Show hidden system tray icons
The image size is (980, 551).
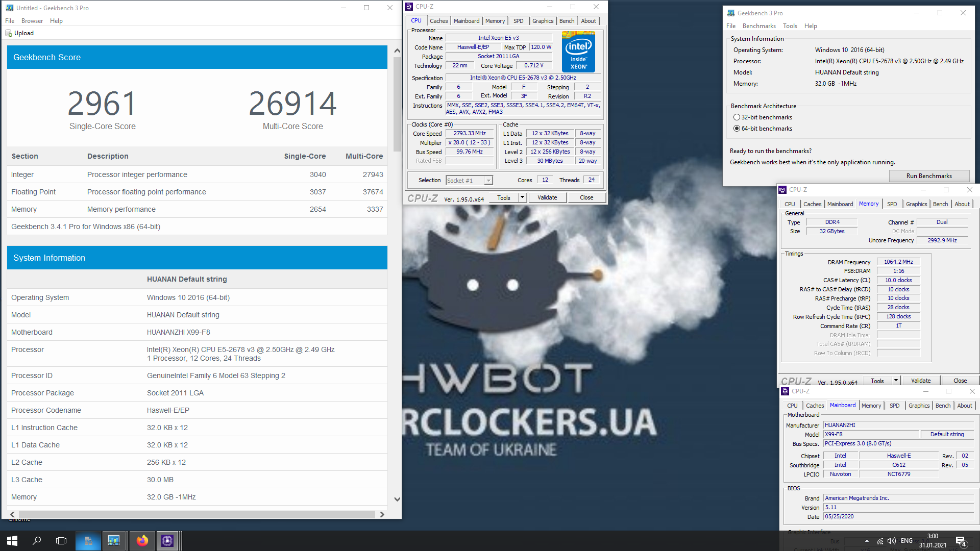(867, 541)
